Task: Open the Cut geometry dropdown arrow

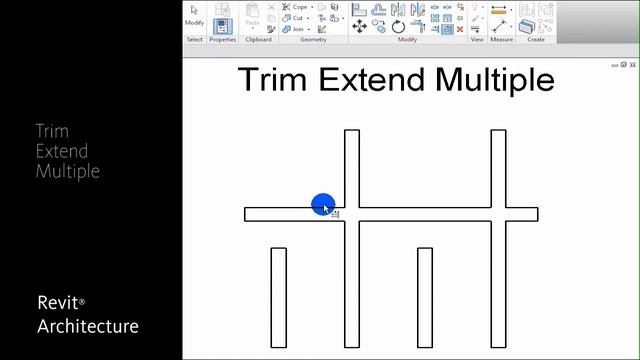Action: coord(308,18)
